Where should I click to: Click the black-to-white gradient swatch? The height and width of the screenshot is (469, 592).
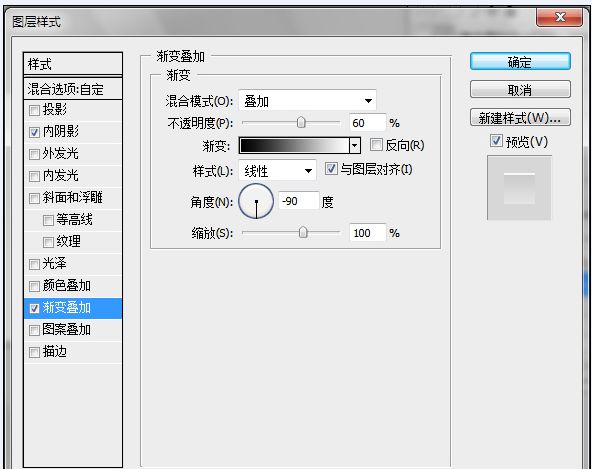click(x=294, y=145)
